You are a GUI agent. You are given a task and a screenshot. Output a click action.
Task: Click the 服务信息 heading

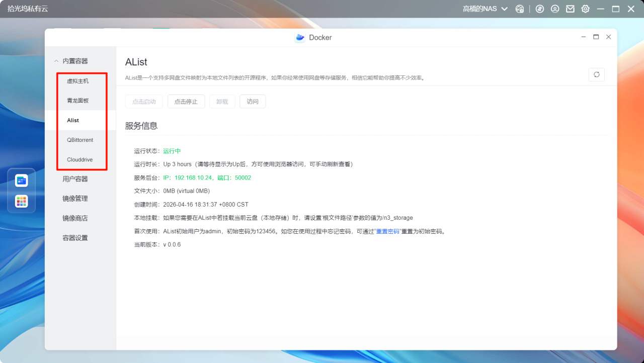click(x=141, y=126)
